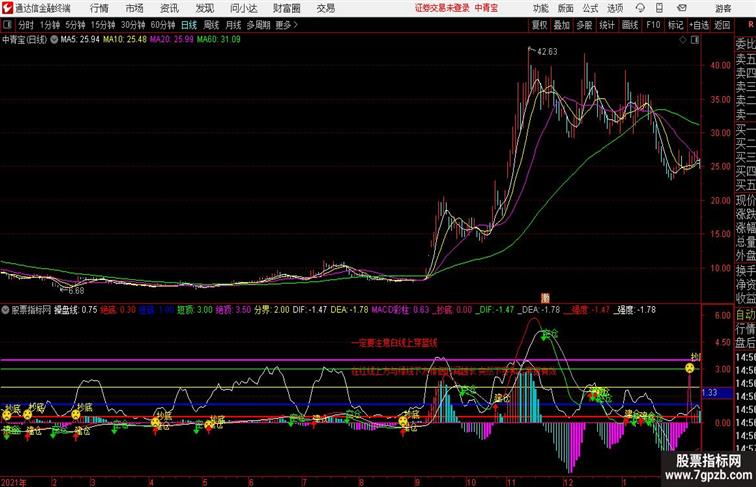
Task: Click the 画线 drawing tools button
Action: [x=630, y=25]
